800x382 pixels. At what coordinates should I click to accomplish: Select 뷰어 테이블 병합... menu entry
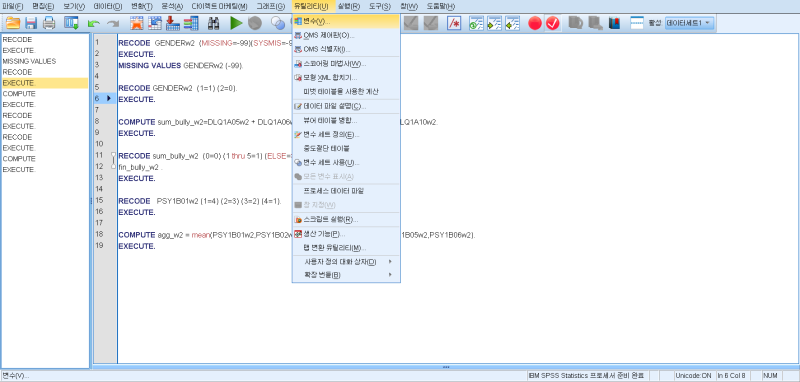tap(346, 120)
